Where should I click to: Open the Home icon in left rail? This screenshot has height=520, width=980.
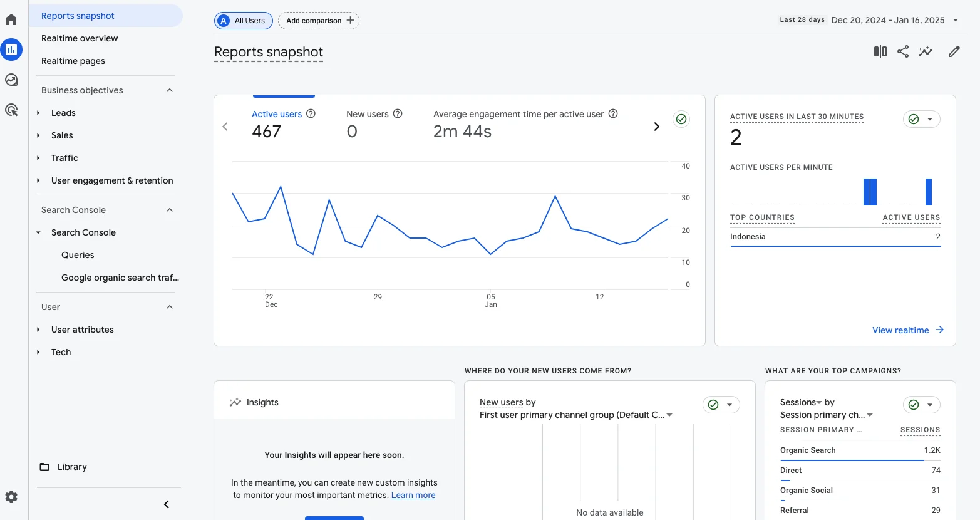[x=11, y=19]
